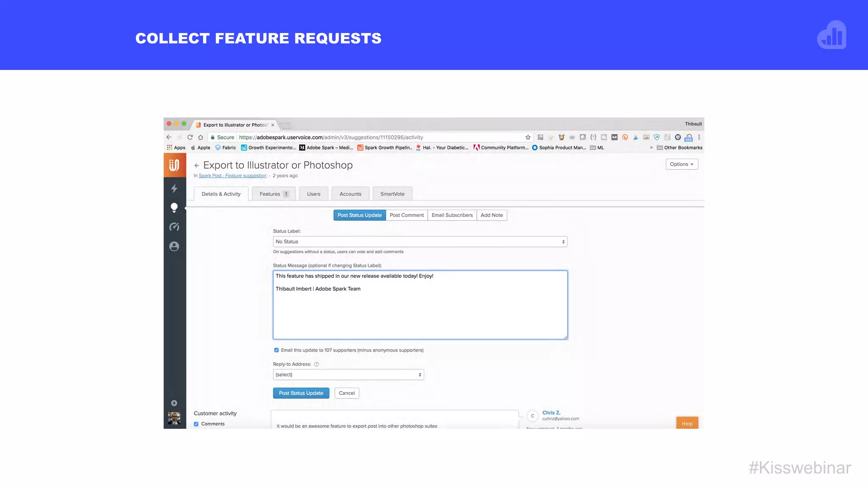This screenshot has height=488, width=868.
Task: Show hidden bookmarks with the double chevron
Action: point(651,148)
